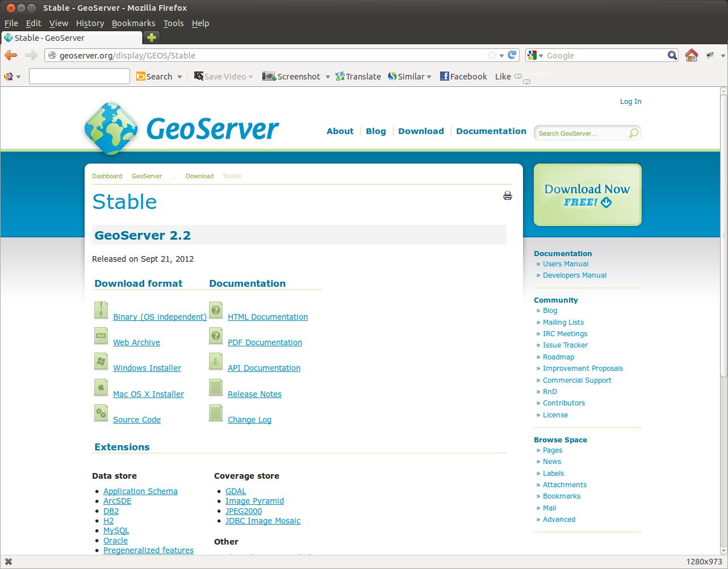
Task: Click the Facebook toolbar button
Action: (x=463, y=76)
